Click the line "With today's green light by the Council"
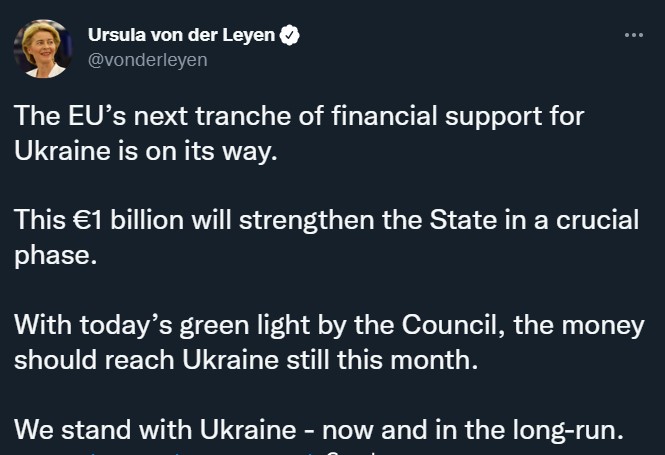Screen dimensions: 665x455 [x=330, y=325]
